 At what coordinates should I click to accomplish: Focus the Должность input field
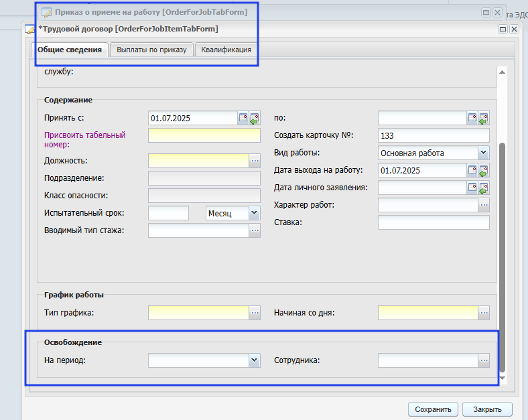[199, 161]
